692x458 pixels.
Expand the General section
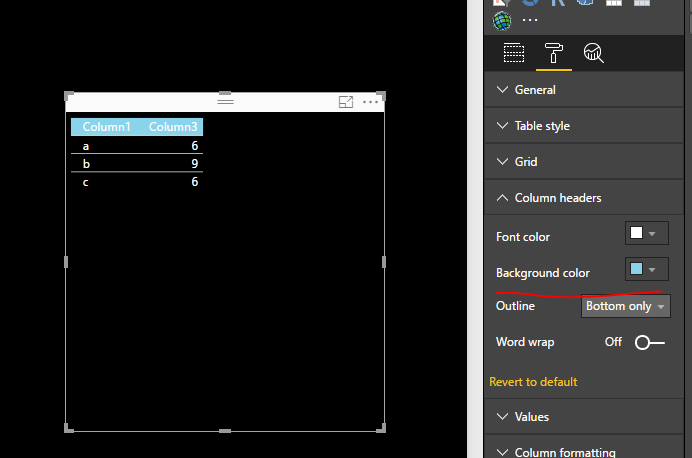coord(583,90)
